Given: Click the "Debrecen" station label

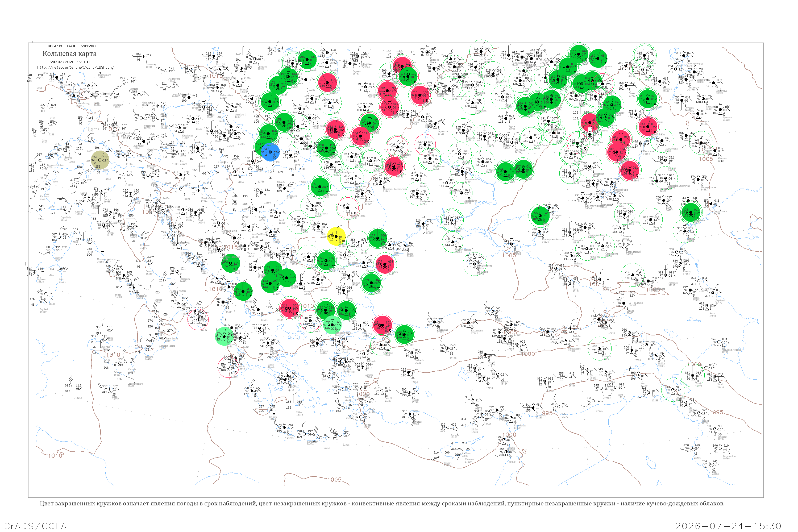Looking at the screenshot, I should 292,196.
